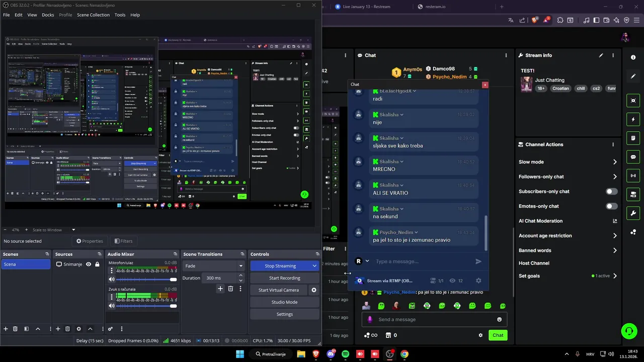Add a new source with the plus icon
The width and height of the screenshot is (644, 362).
click(x=58, y=329)
